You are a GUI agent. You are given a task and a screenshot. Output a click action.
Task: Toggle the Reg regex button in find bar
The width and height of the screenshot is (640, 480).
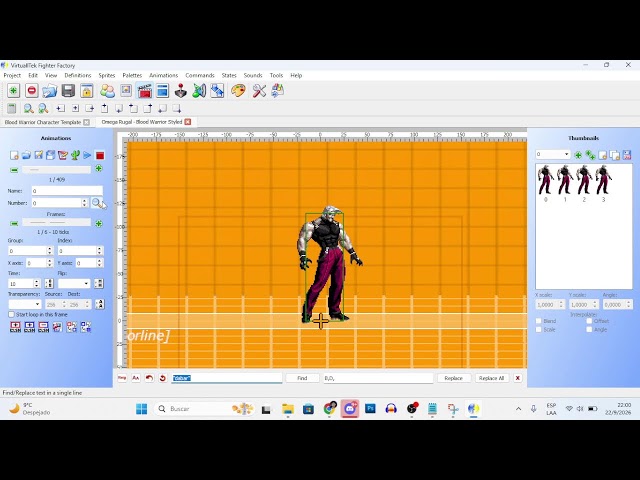tap(122, 378)
